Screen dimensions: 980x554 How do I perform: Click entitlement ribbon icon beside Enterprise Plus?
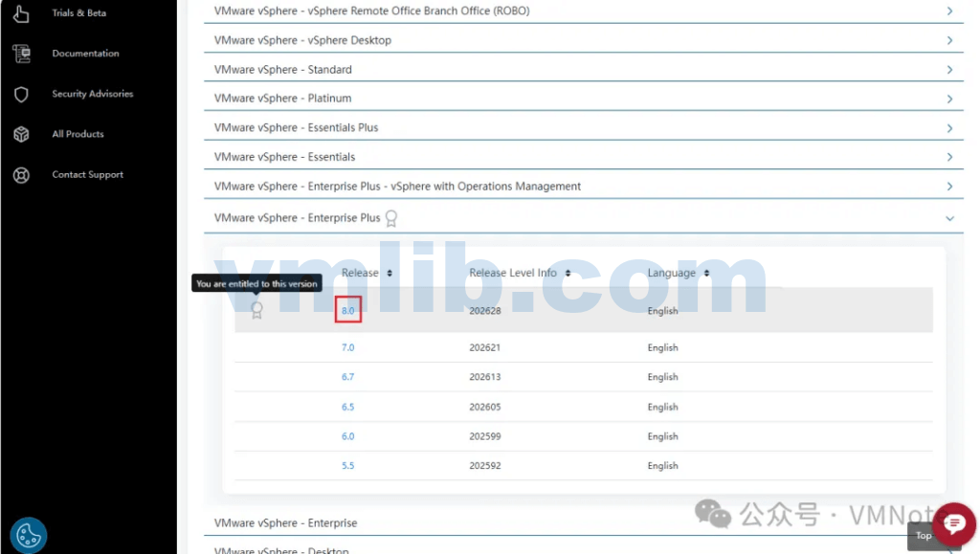[x=391, y=218]
